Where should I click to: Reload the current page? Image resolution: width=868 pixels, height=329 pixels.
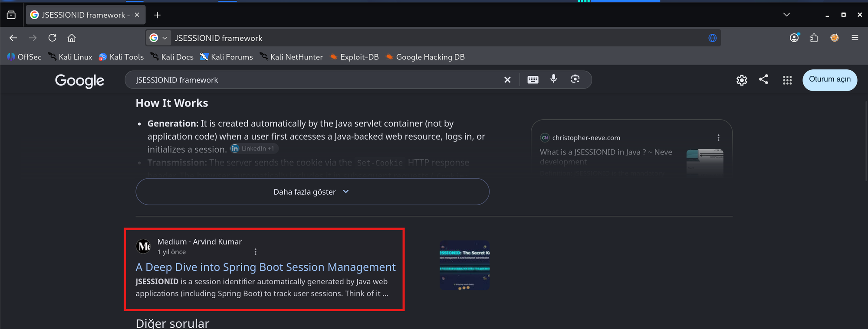[53, 38]
